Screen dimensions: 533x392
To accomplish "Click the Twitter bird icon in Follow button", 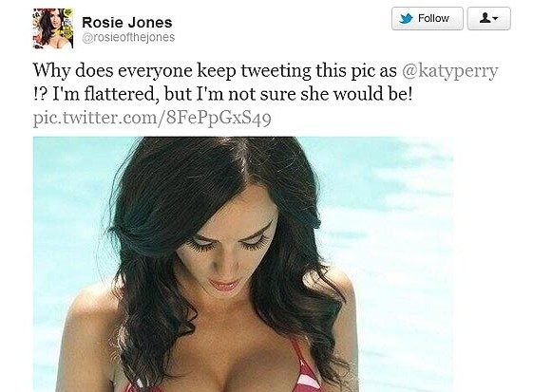I will (406, 18).
